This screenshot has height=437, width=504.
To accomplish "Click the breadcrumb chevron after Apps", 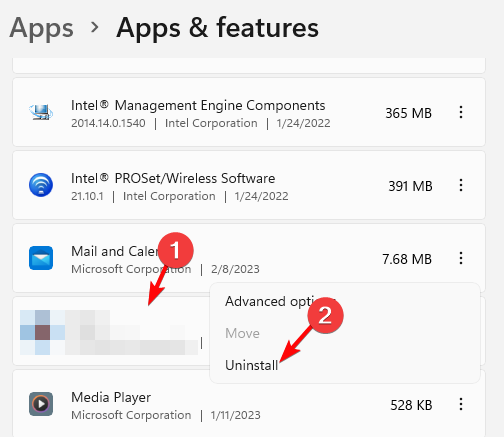I will point(95,27).
